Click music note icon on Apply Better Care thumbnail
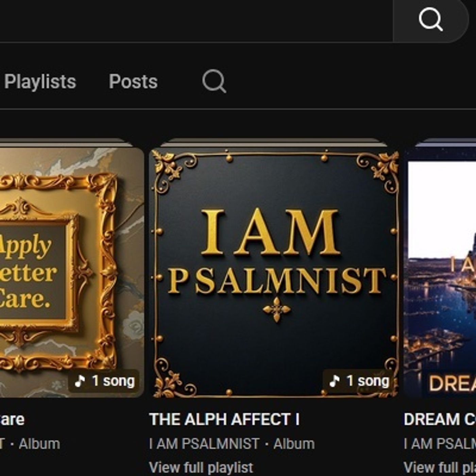The image size is (476, 476). (80, 381)
